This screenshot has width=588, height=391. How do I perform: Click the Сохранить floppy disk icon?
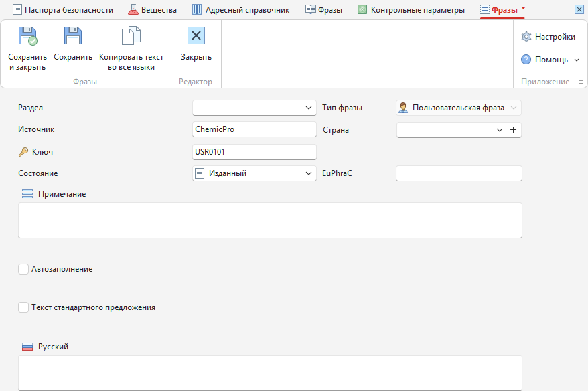tap(73, 36)
